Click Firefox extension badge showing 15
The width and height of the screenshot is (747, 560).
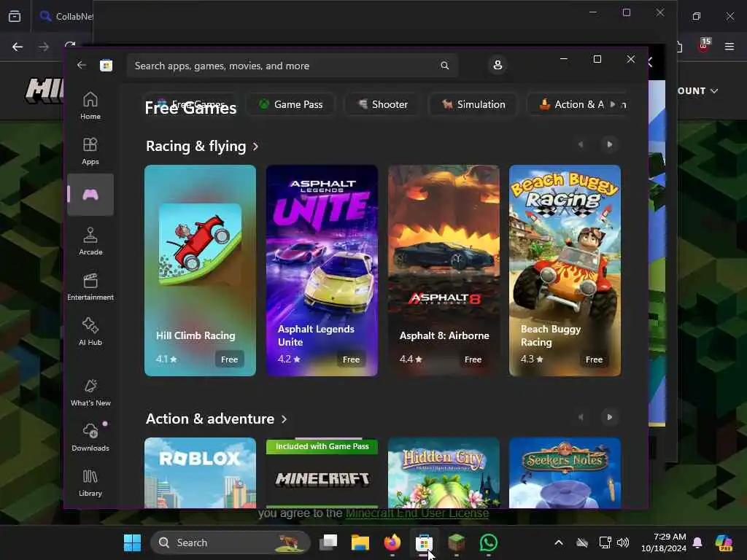click(x=703, y=45)
